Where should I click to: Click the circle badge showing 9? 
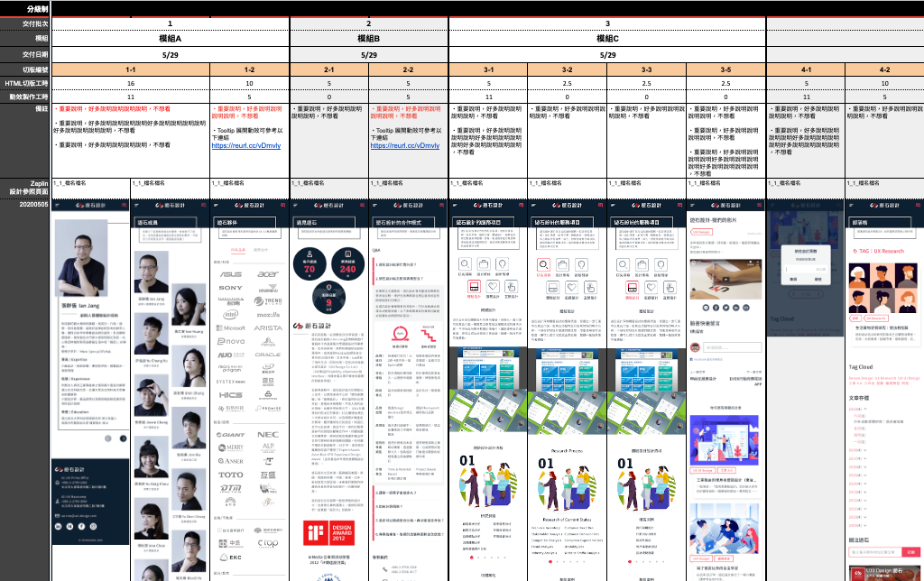pyautogui.click(x=328, y=299)
